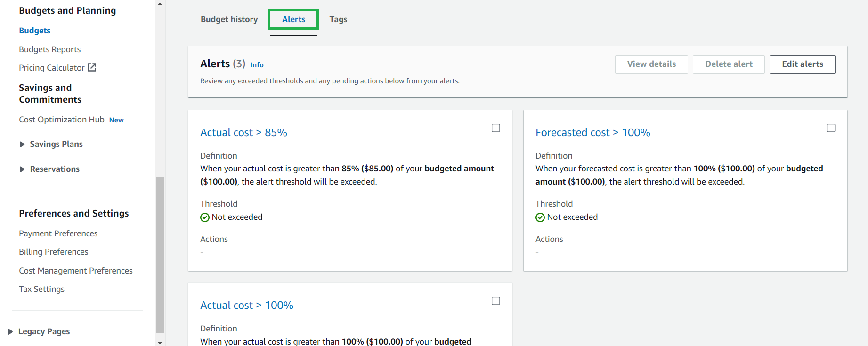Viewport: 868px width, 346px height.
Task: Open Payment Preferences
Action: coord(58,233)
